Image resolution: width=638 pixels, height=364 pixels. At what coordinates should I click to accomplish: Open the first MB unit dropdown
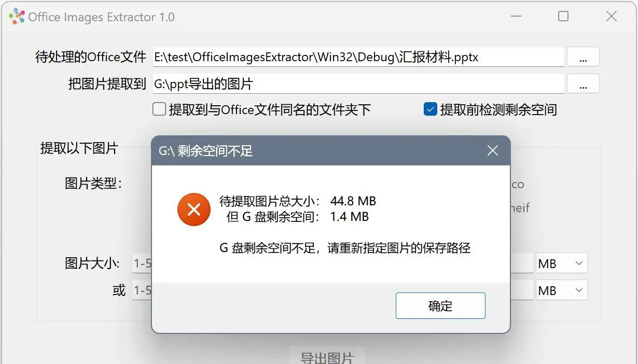pos(562,263)
